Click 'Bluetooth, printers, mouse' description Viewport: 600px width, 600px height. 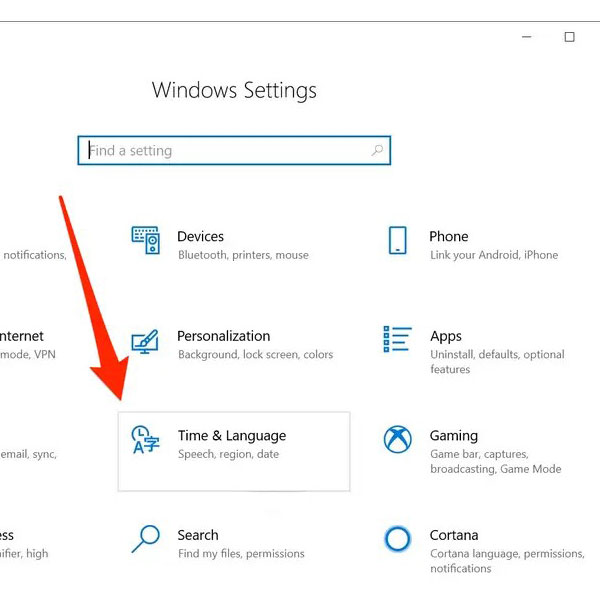(x=243, y=255)
